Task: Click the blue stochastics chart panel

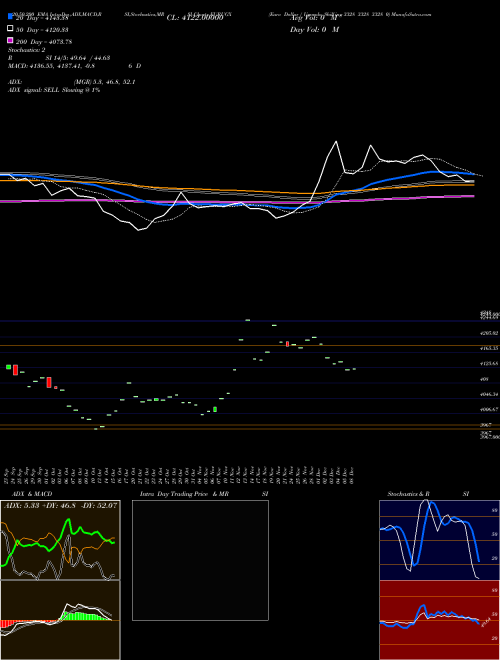Action: coord(439,540)
